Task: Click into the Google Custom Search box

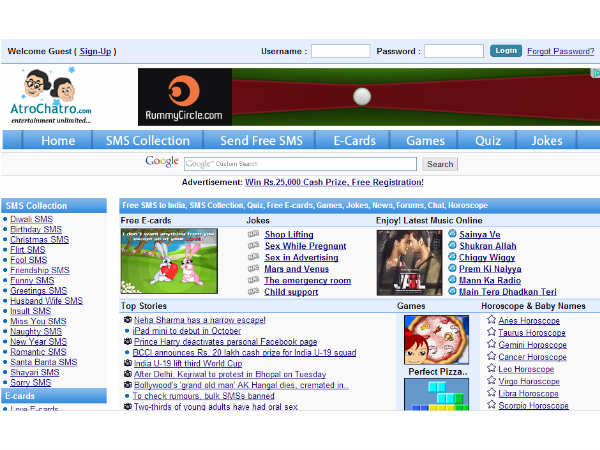Action: (x=300, y=164)
